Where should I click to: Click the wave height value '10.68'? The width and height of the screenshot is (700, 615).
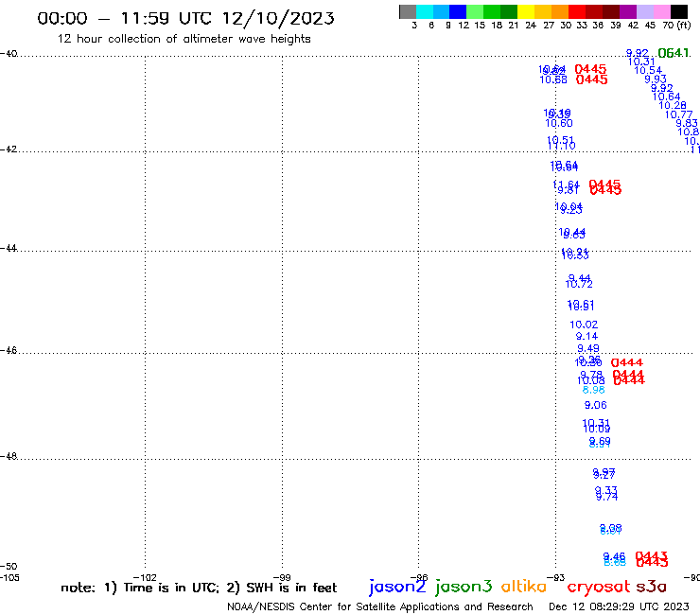(553, 79)
